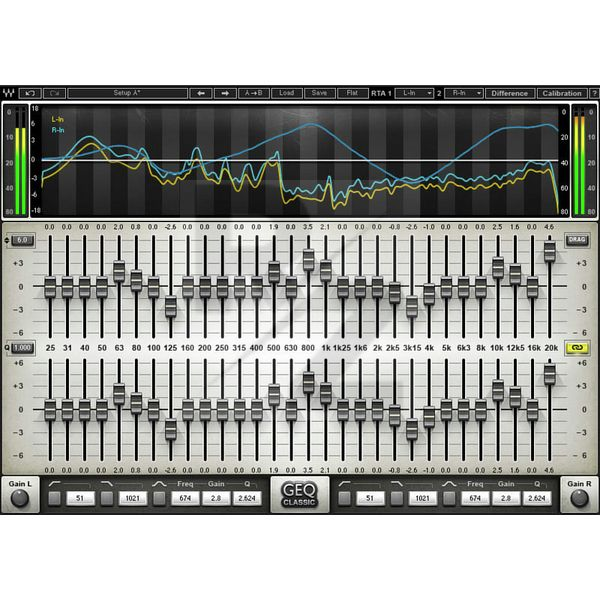The width and height of the screenshot is (600, 600).
Task: Click the upper 3k15 band fader
Action: pyautogui.click(x=412, y=307)
